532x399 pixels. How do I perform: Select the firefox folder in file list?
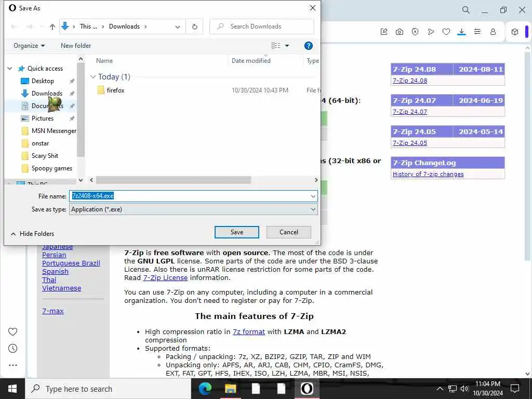coord(115,90)
